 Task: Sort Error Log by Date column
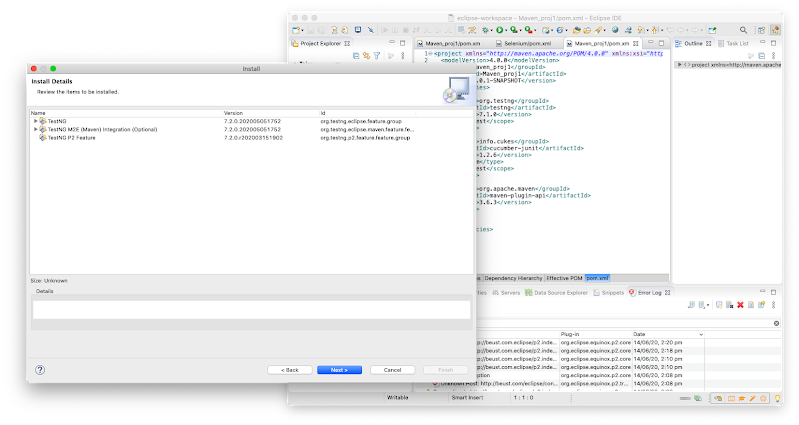pos(668,334)
